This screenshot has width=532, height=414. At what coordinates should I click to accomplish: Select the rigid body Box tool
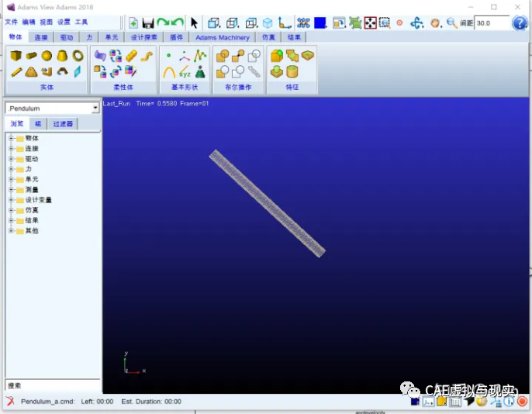tap(16, 55)
